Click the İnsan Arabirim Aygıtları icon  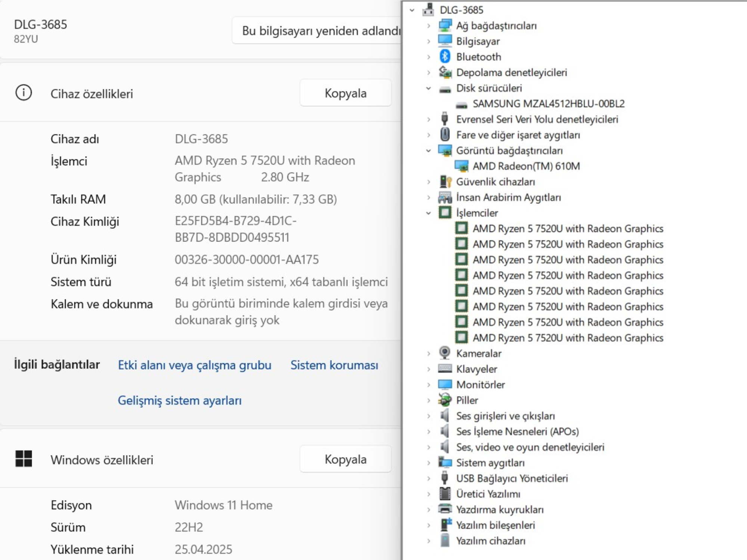tap(445, 197)
